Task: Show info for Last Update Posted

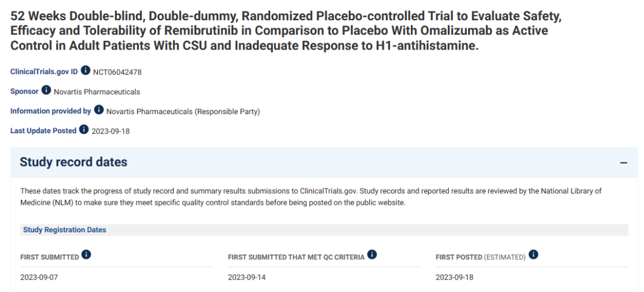Action: [x=84, y=130]
